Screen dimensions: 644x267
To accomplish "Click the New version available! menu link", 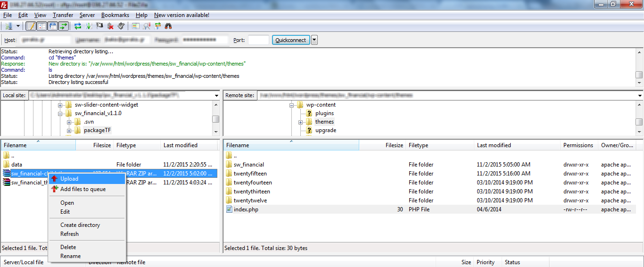I will coord(182,15).
